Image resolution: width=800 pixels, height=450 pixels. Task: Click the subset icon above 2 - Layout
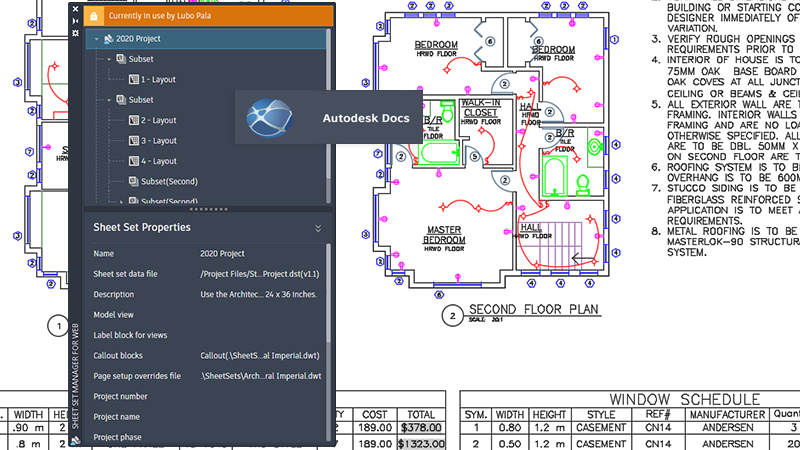(x=121, y=100)
